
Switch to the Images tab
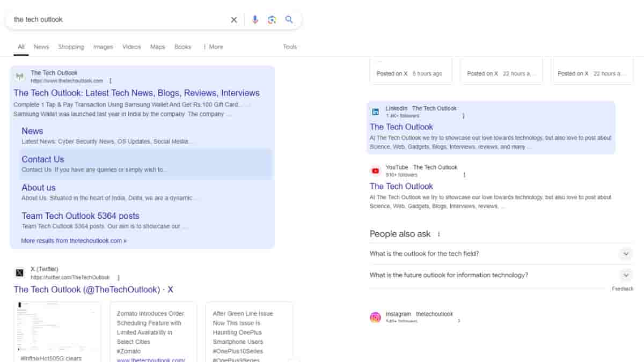[x=103, y=47]
